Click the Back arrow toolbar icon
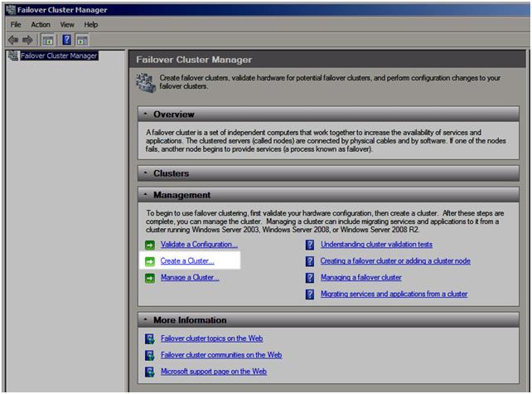The image size is (532, 394). tap(12, 40)
